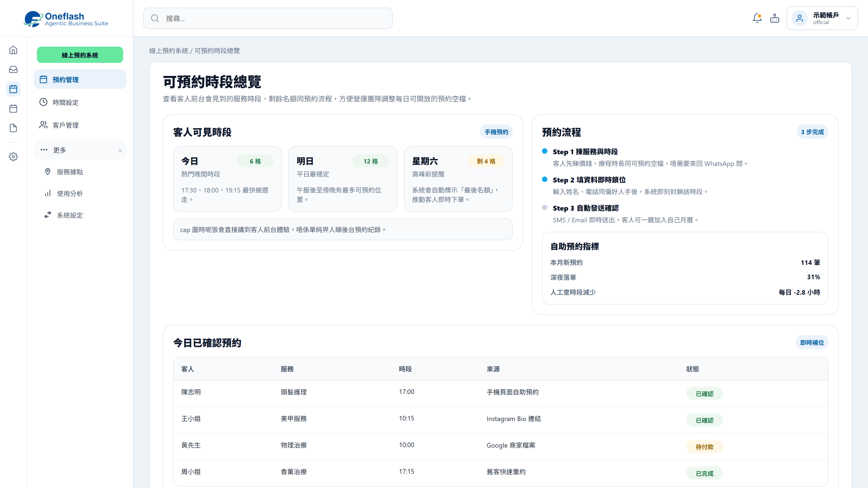Open the settings gear icon in left rail
The height and width of the screenshot is (488, 868).
pyautogui.click(x=13, y=157)
